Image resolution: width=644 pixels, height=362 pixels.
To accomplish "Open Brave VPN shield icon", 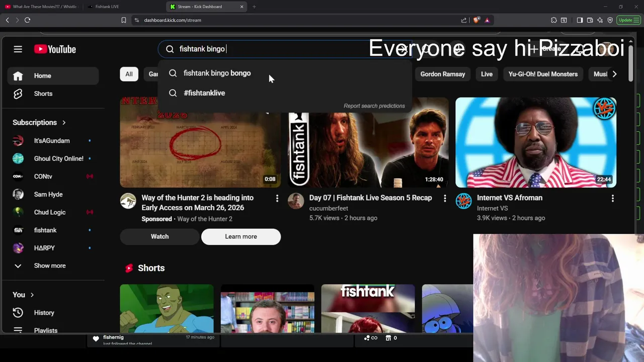I will click(x=610, y=20).
